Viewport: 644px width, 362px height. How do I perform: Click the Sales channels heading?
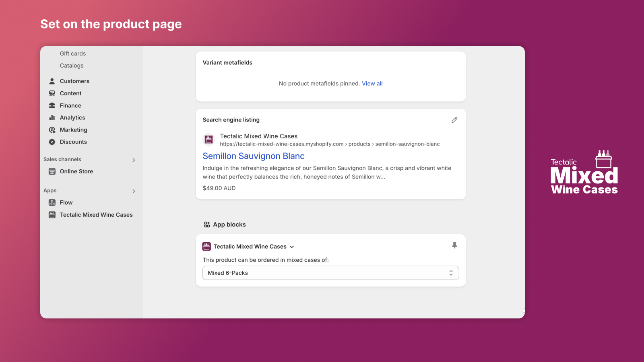pyautogui.click(x=62, y=159)
